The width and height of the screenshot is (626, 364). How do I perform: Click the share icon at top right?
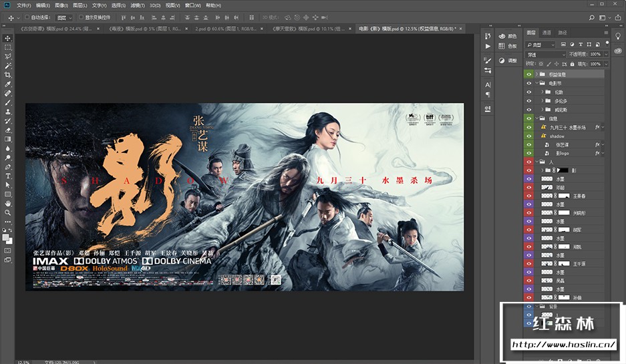tap(617, 17)
